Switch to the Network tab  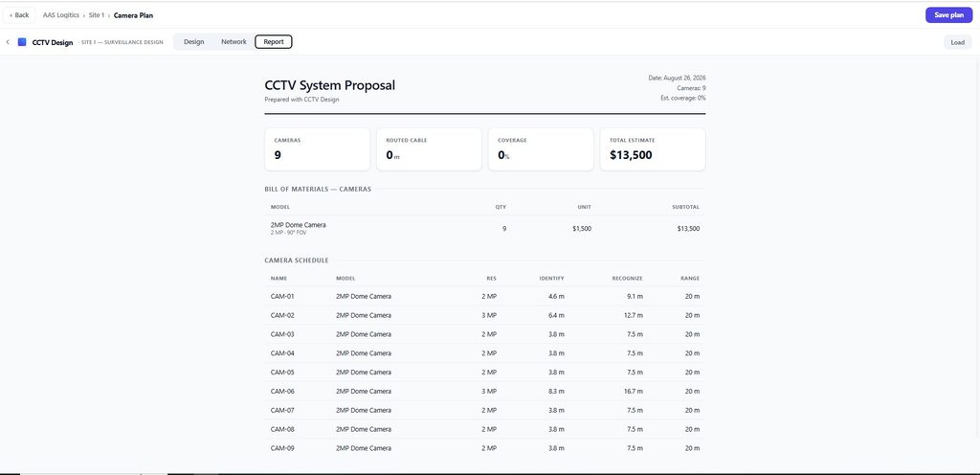pyautogui.click(x=234, y=42)
